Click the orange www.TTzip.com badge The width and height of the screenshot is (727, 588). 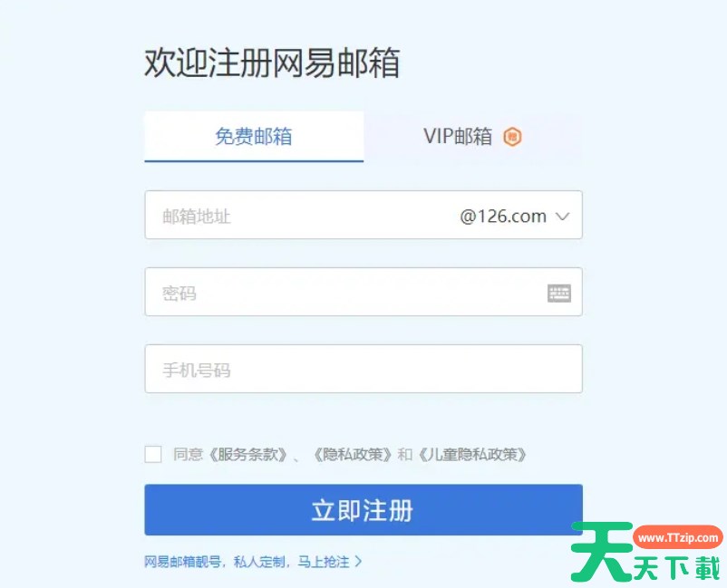(678, 537)
